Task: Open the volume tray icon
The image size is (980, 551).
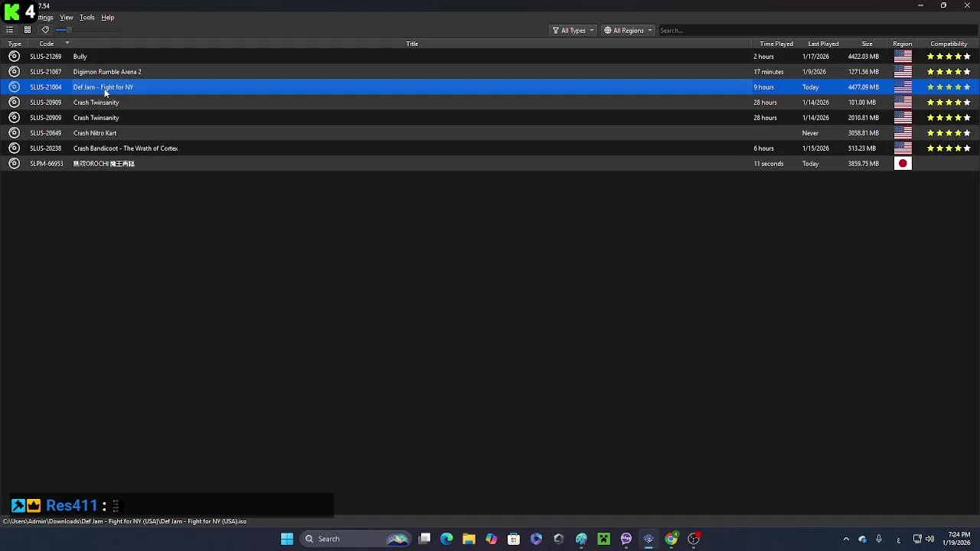Action: click(929, 539)
